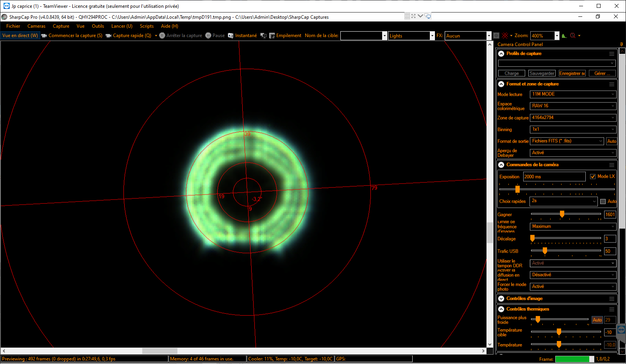
Task: Click the Instantané snapshot icon
Action: pos(231,36)
